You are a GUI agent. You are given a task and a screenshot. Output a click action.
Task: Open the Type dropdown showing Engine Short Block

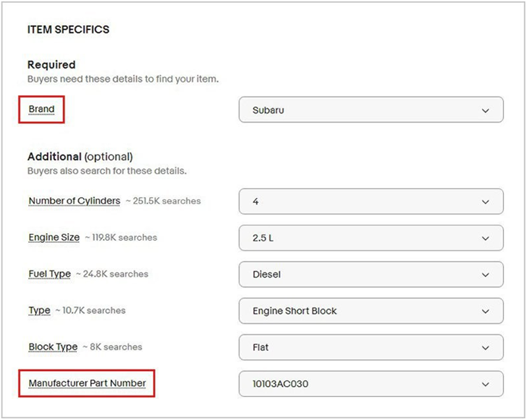tap(371, 311)
